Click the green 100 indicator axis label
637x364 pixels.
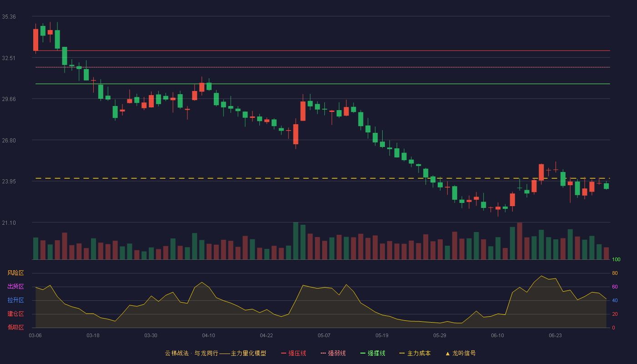(616, 260)
